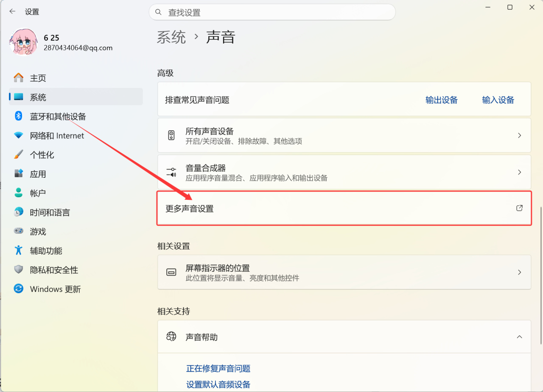This screenshot has height=392, width=543.
Task: Focus the 查找设置 search box
Action: click(x=276, y=12)
